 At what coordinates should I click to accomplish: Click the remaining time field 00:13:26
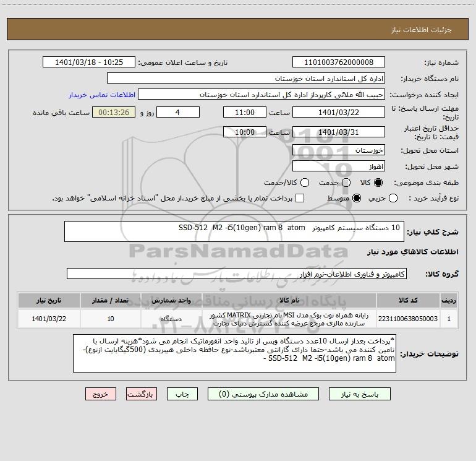[x=114, y=112]
